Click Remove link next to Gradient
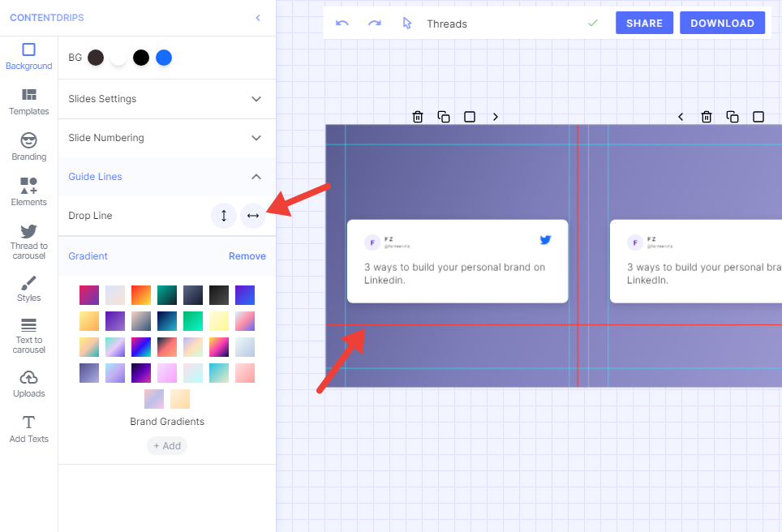 247,256
